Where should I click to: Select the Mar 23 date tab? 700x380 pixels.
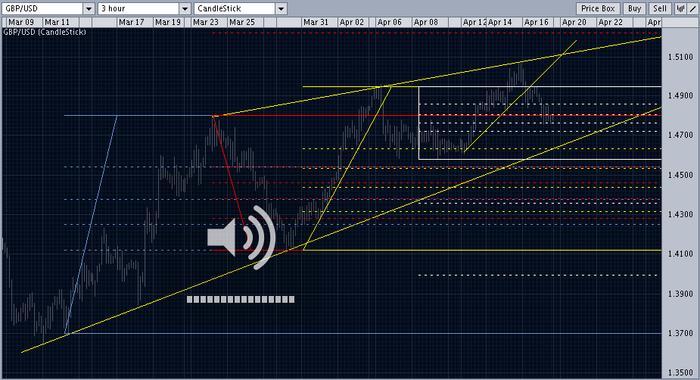click(206, 22)
